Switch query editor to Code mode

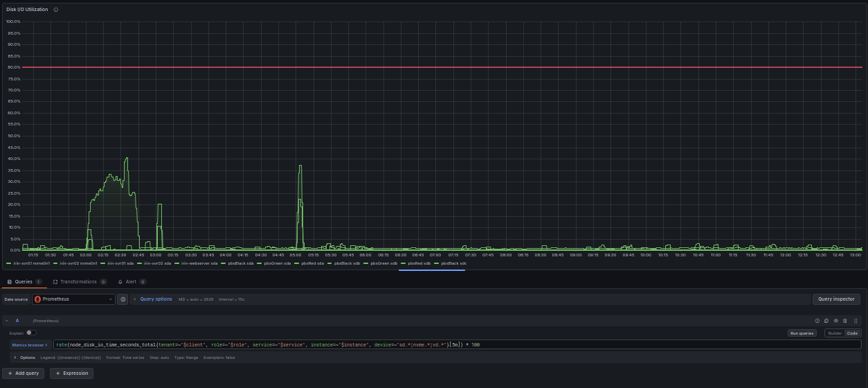click(x=852, y=333)
